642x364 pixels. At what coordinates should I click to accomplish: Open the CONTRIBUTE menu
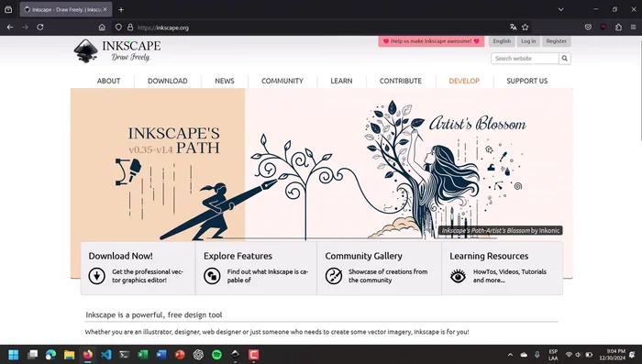click(401, 81)
